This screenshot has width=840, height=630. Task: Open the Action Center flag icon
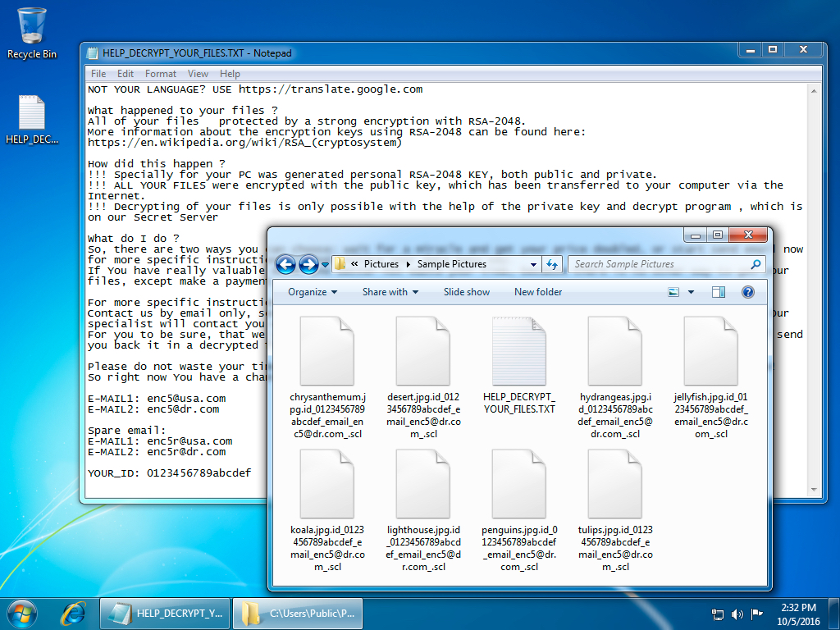pos(757,614)
